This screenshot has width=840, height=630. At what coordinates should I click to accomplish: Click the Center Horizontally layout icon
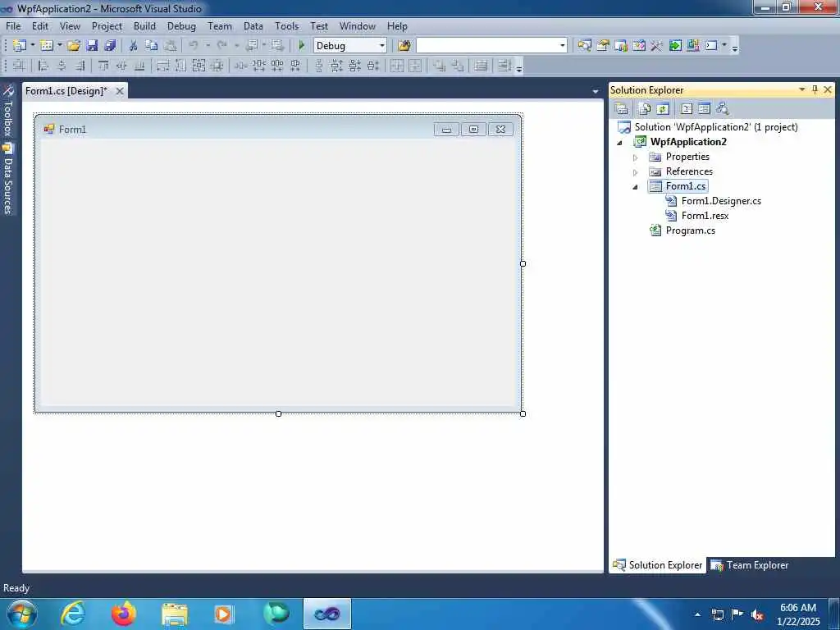(x=397, y=66)
